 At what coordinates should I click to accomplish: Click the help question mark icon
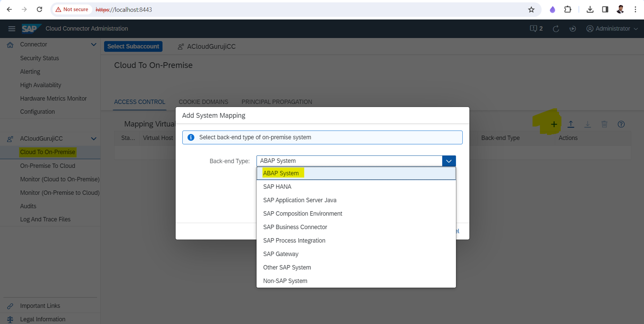pos(621,124)
